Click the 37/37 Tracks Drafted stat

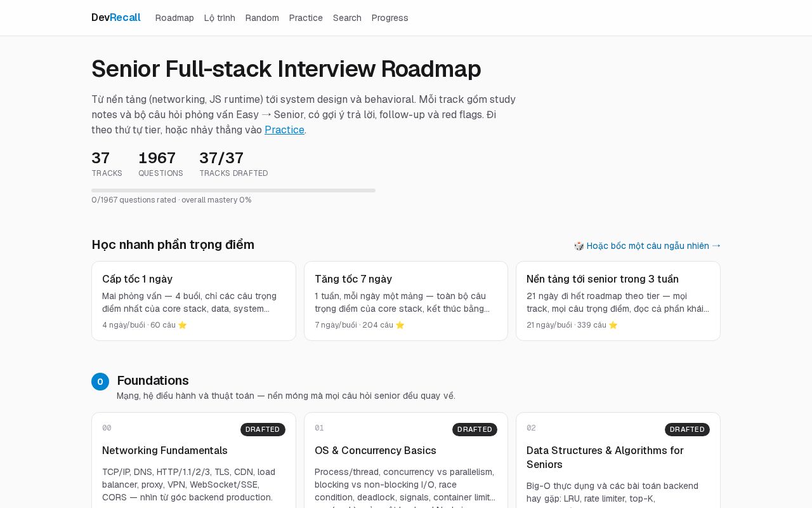[233, 164]
